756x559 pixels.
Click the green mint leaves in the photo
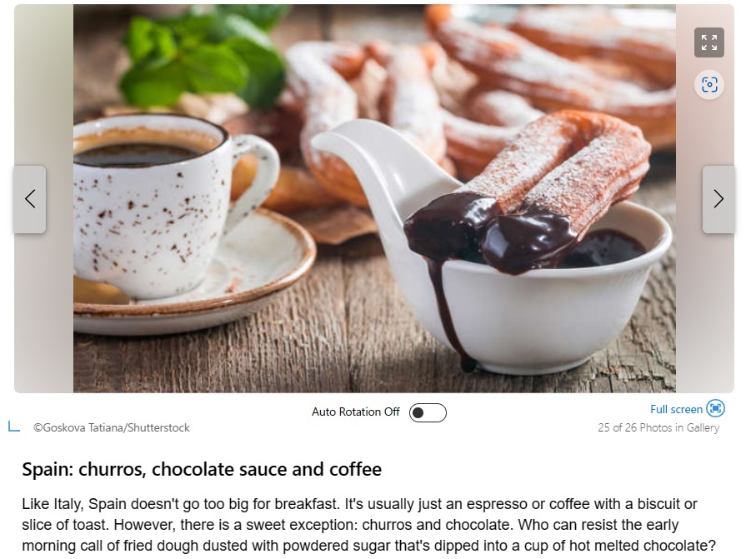(203, 56)
